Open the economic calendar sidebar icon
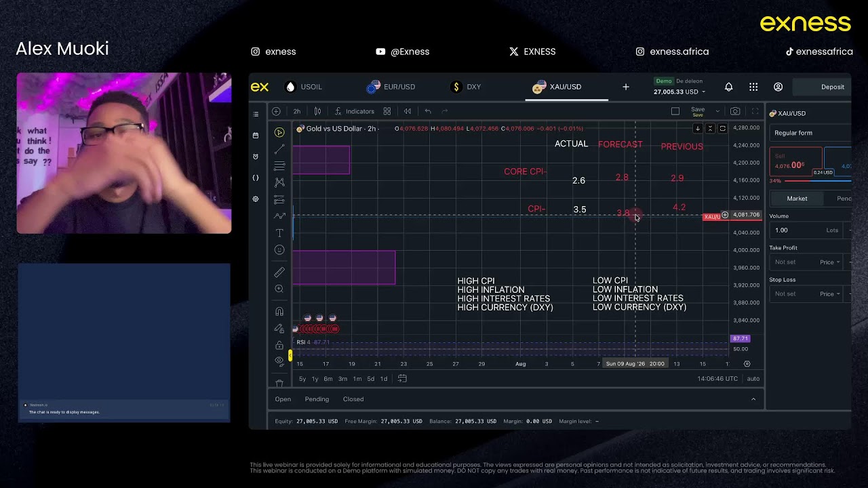Screen dimensions: 868x488 (x=256, y=135)
